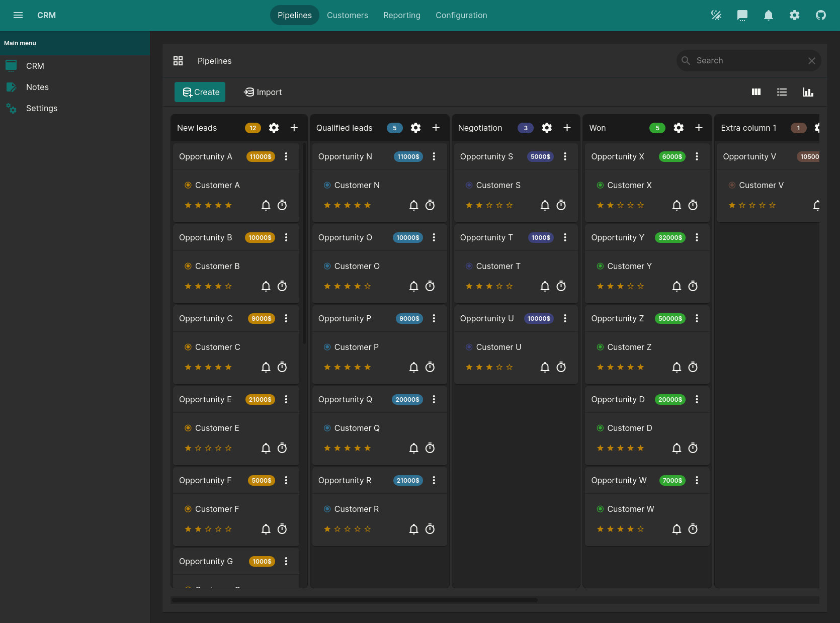Go to the Customers tab
The width and height of the screenshot is (840, 623).
click(347, 15)
